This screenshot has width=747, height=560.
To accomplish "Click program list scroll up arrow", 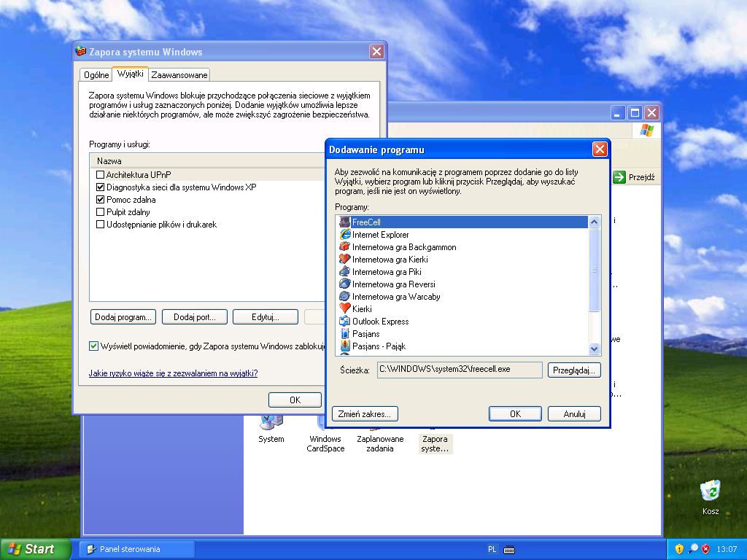I will coord(594,222).
